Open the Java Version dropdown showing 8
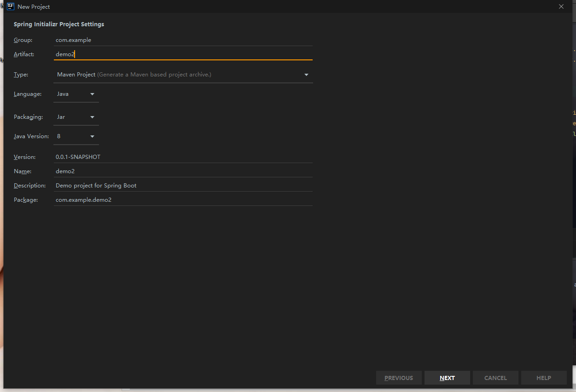 click(76, 136)
